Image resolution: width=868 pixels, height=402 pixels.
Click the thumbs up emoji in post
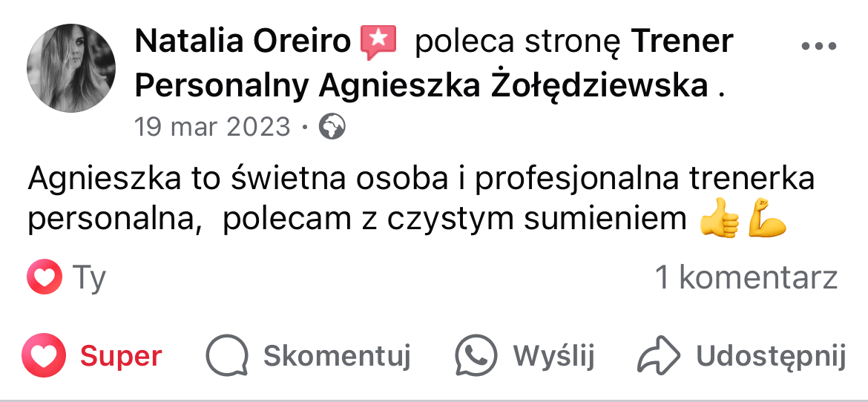[719, 220]
